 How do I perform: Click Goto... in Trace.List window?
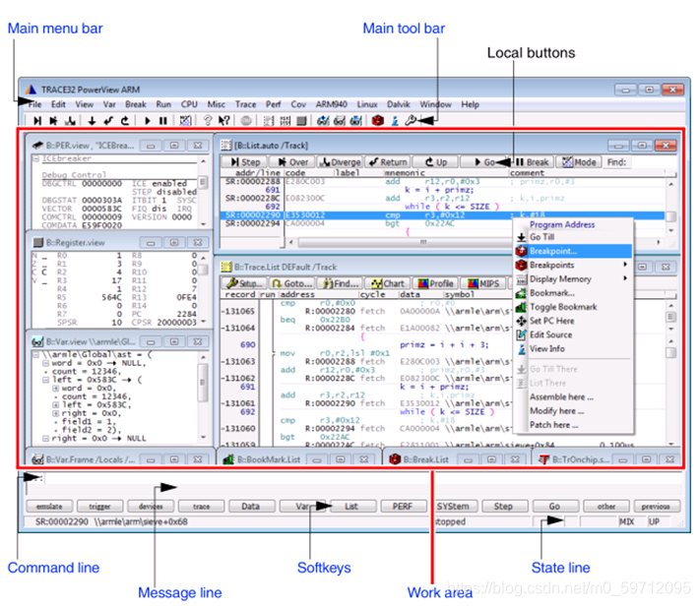(292, 283)
